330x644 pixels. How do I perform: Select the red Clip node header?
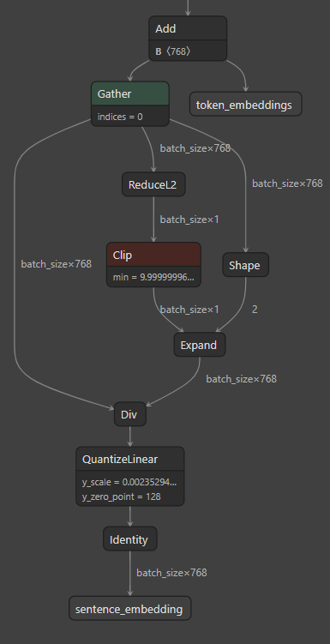tap(153, 255)
